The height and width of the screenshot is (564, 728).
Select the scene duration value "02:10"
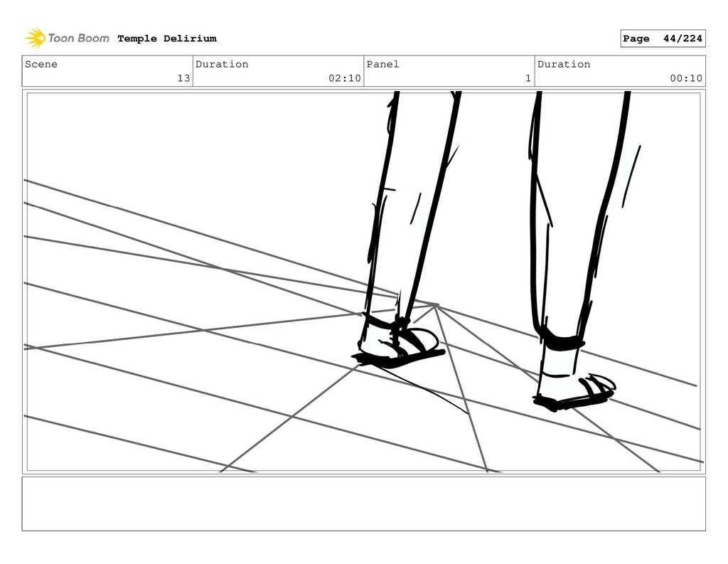pyautogui.click(x=345, y=78)
